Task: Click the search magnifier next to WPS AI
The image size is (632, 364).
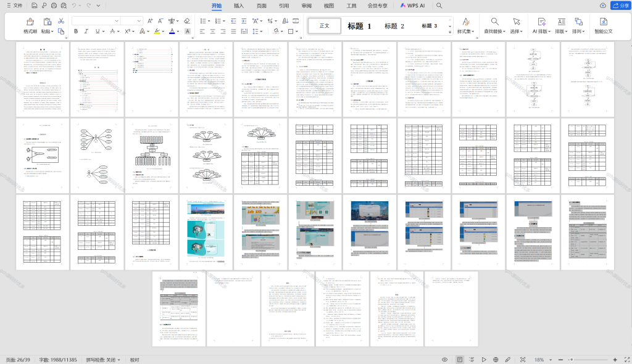Action: point(439,6)
